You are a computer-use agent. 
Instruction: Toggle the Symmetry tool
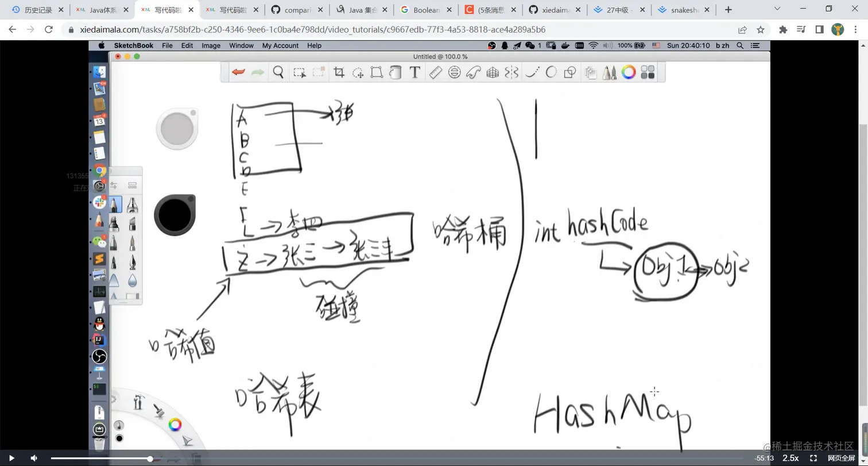pos(511,72)
